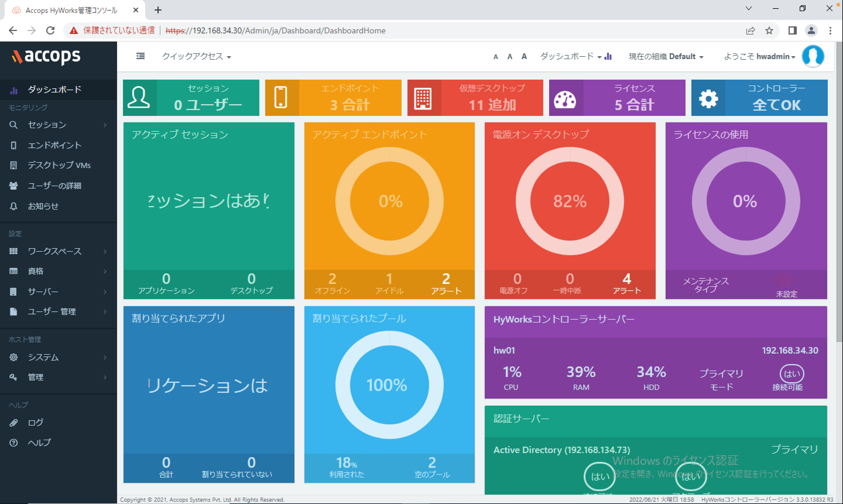Click the browser share page icon

[750, 30]
